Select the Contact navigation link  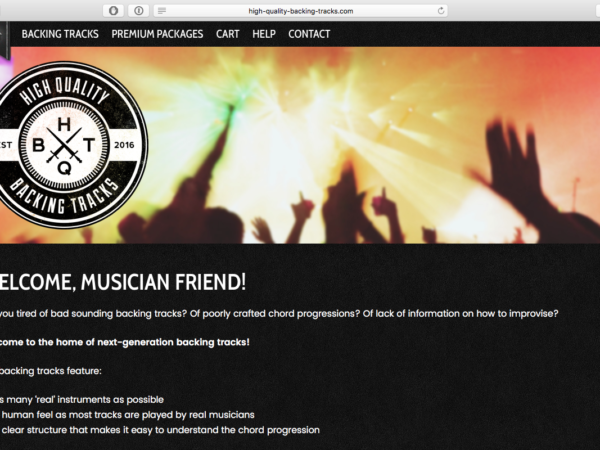(x=309, y=34)
